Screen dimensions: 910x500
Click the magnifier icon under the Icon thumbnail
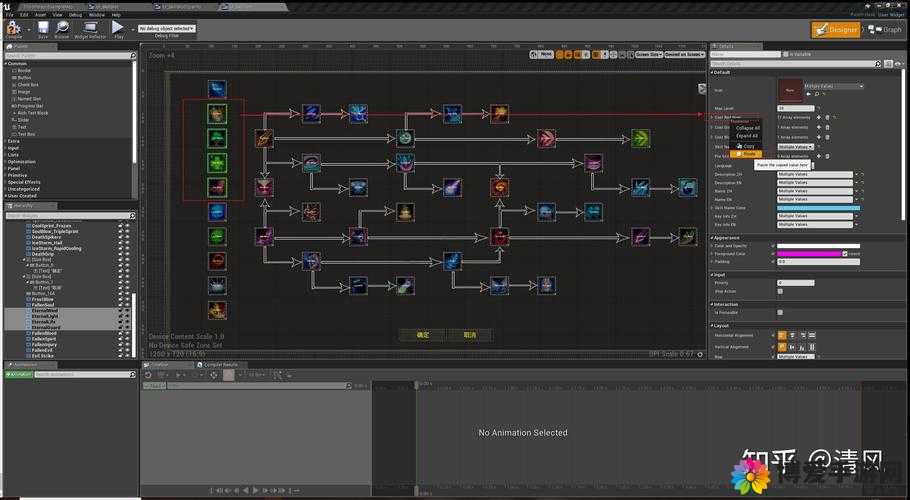817,94
